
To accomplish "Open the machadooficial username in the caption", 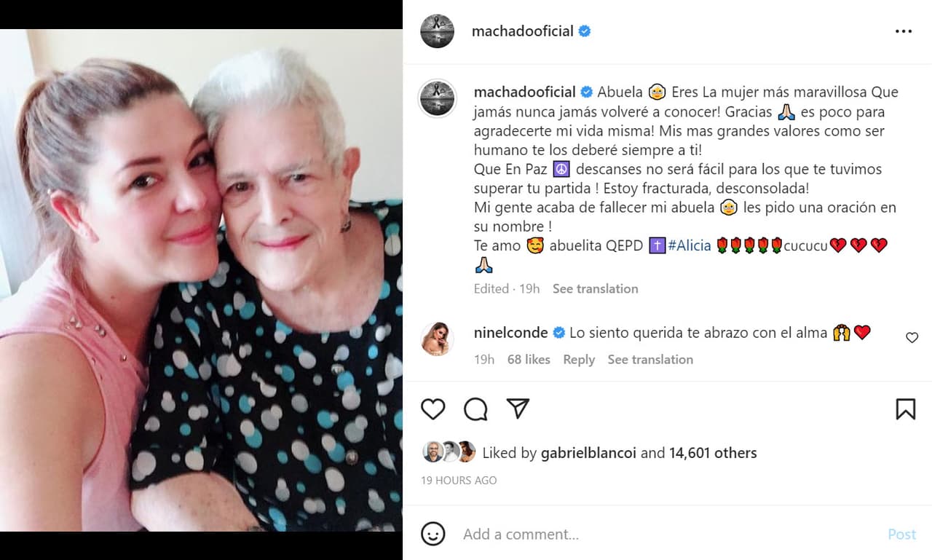I will pyautogui.click(x=524, y=92).
